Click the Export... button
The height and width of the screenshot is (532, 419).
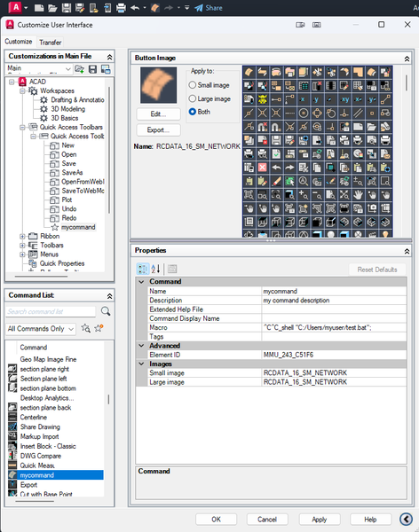click(x=158, y=130)
